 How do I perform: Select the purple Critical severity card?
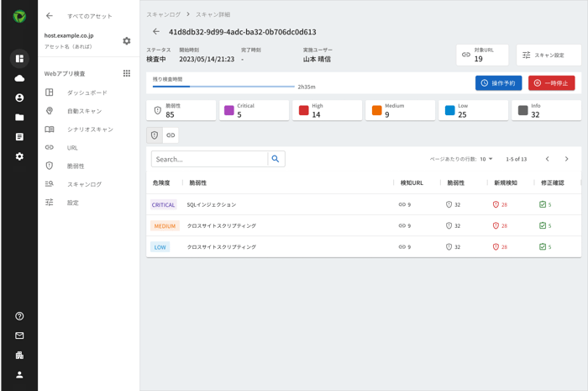click(x=254, y=110)
